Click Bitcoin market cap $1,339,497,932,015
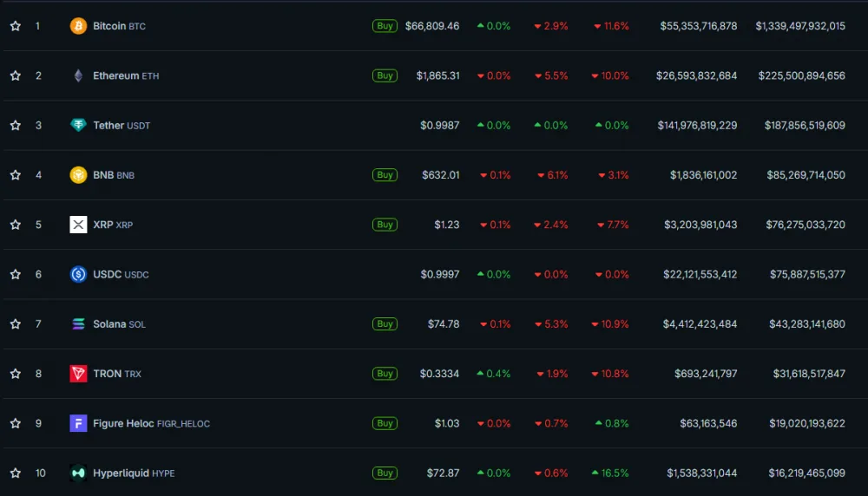This screenshot has height=496, width=868. tap(800, 26)
